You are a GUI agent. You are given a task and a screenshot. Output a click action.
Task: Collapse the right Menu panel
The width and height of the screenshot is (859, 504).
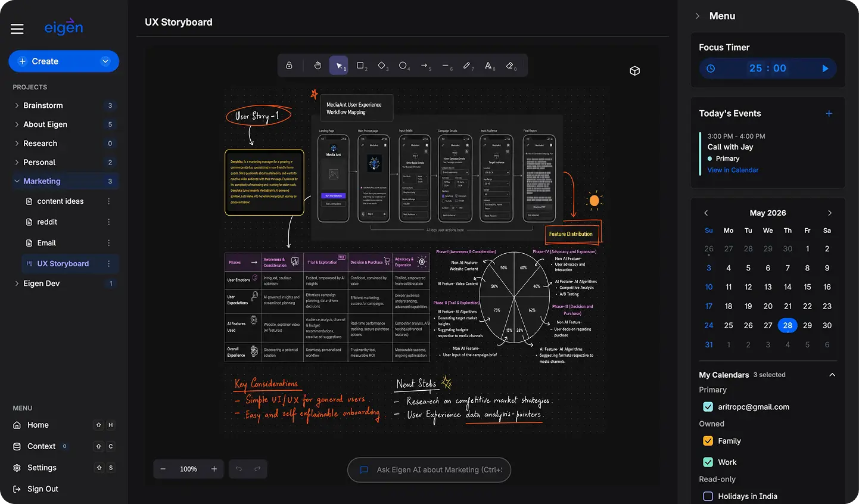(698, 16)
